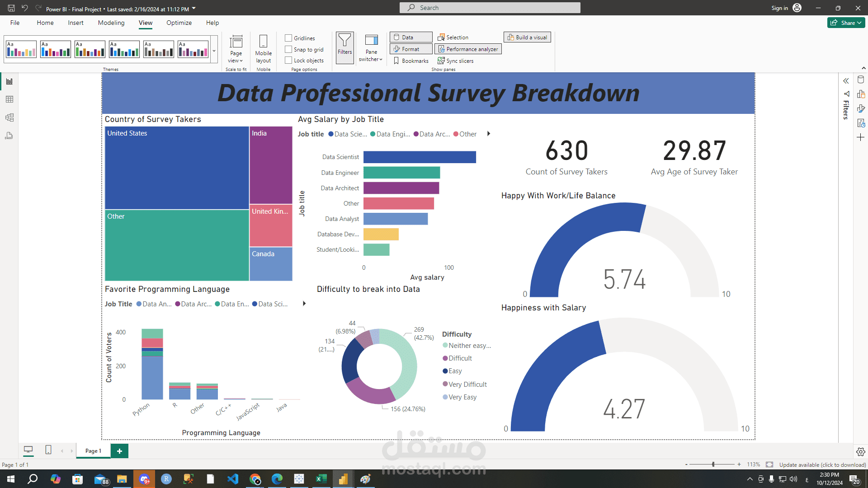This screenshot has height=488, width=868.
Task: Toggle the Performance analyzer pane
Action: [x=468, y=49]
